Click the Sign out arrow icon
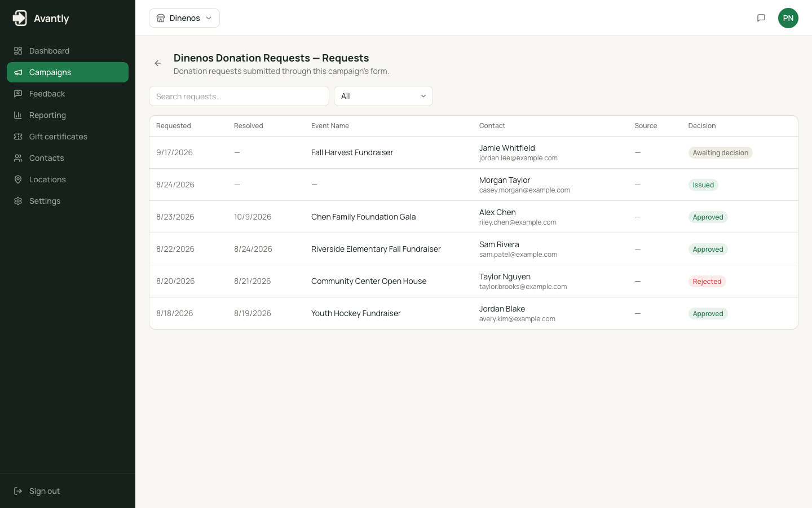The image size is (812, 508). click(18, 491)
